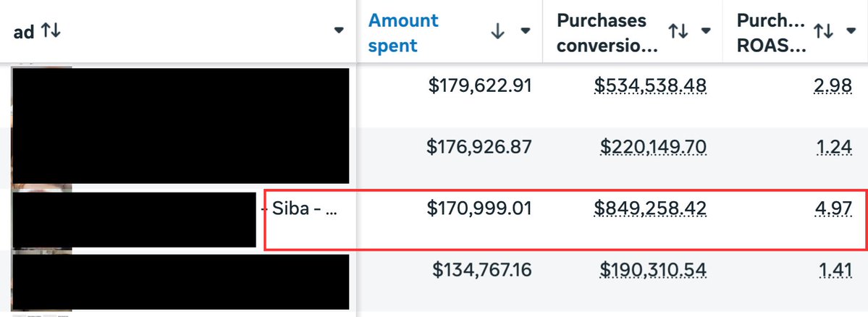Image resolution: width=868 pixels, height=317 pixels.
Task: Sort by Purchase ROAS arrows icon
Action: coord(823,32)
